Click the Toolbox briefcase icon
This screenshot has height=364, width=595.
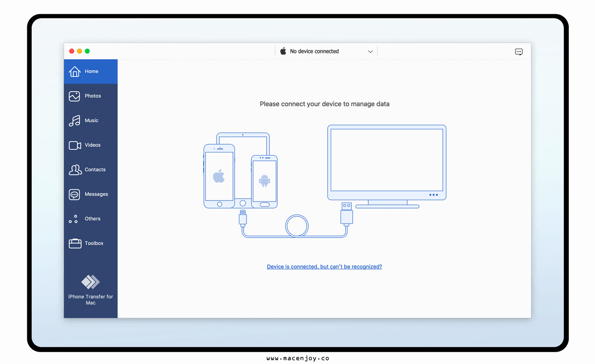click(75, 243)
